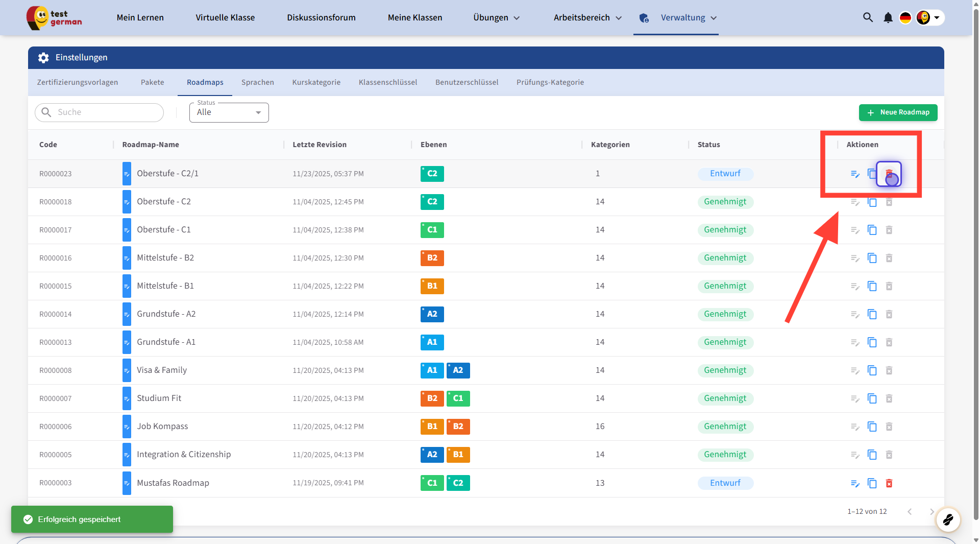Click the German flag language icon

tap(905, 18)
